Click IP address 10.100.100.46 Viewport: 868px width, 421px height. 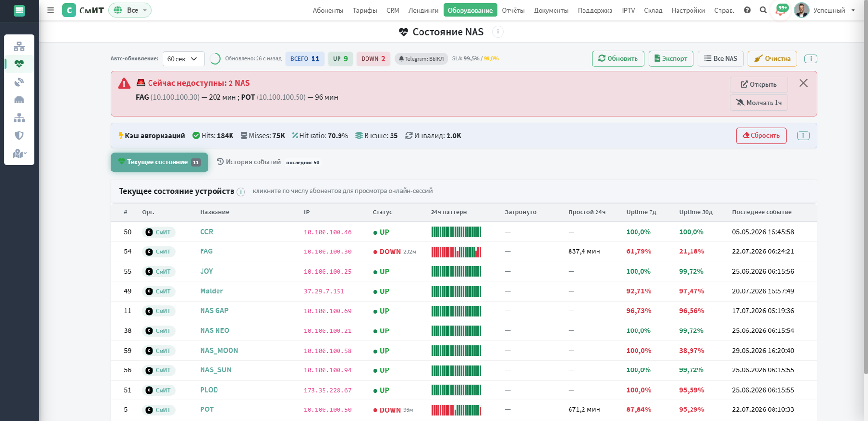[x=327, y=232]
